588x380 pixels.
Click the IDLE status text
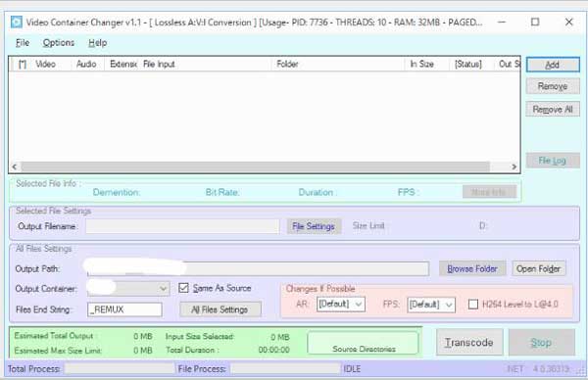(x=352, y=369)
